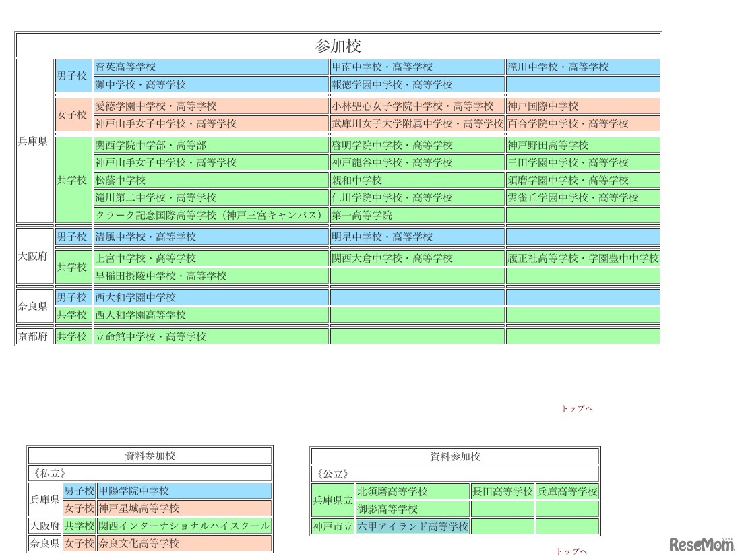Click 清風中学校・高等学校

(x=211, y=237)
